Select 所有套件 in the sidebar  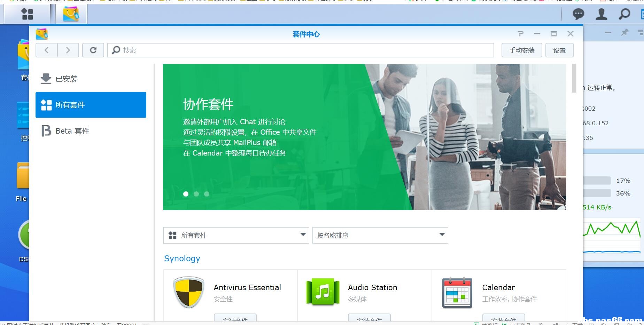point(70,105)
